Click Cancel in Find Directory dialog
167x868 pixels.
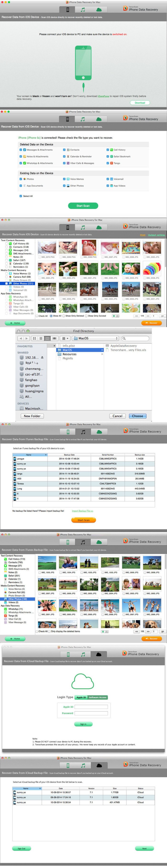pos(117,416)
